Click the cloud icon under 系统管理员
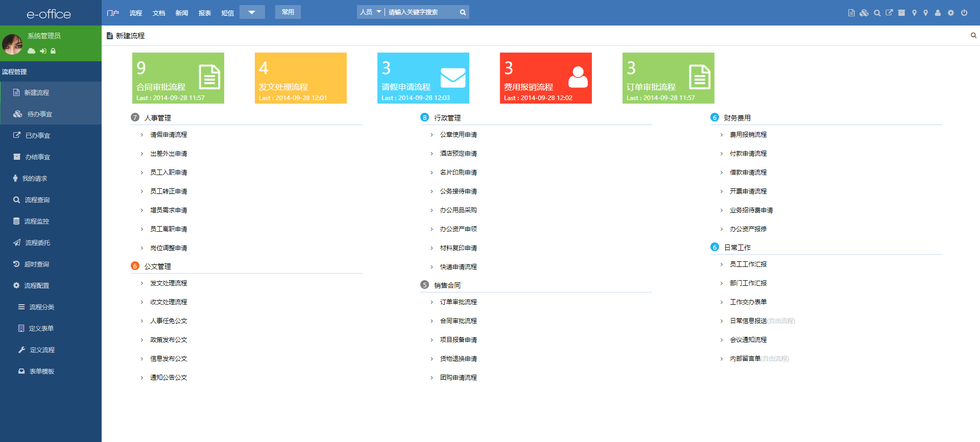The height and width of the screenshot is (442, 980). click(32, 51)
